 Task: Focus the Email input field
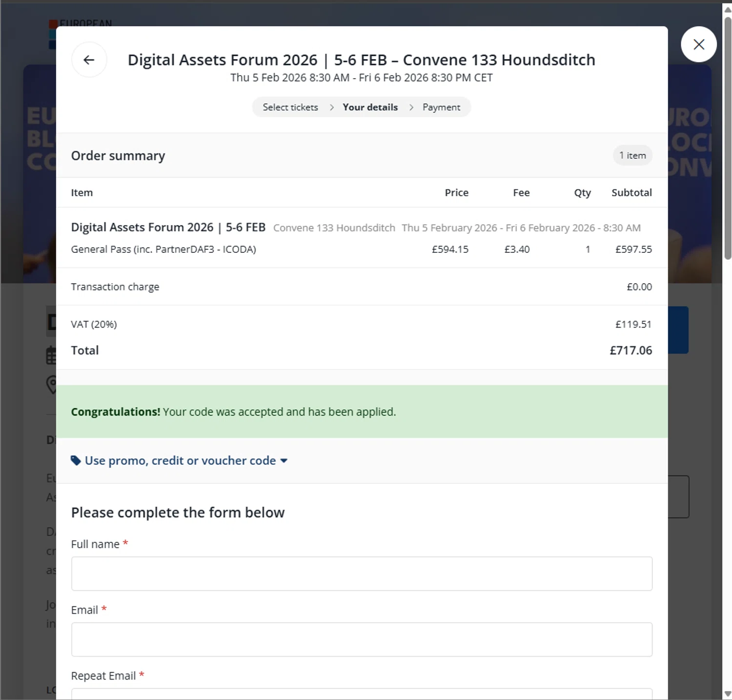tap(362, 639)
